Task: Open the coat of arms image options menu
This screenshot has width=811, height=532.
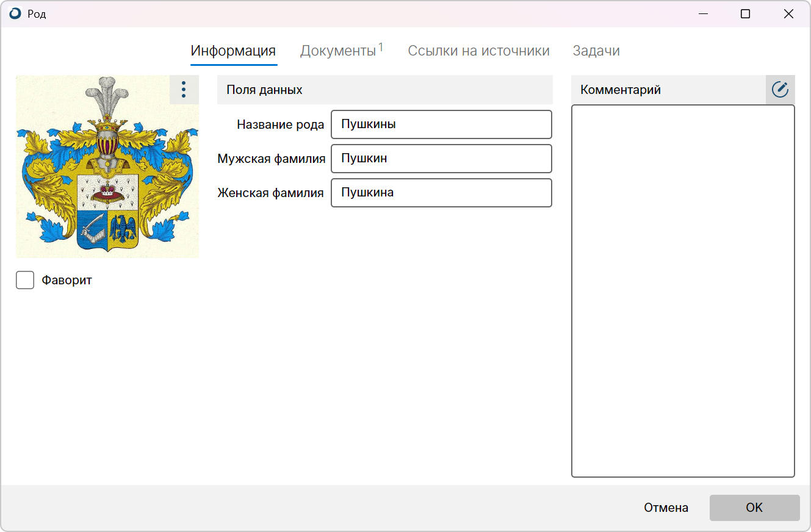Action: pyautogui.click(x=184, y=90)
